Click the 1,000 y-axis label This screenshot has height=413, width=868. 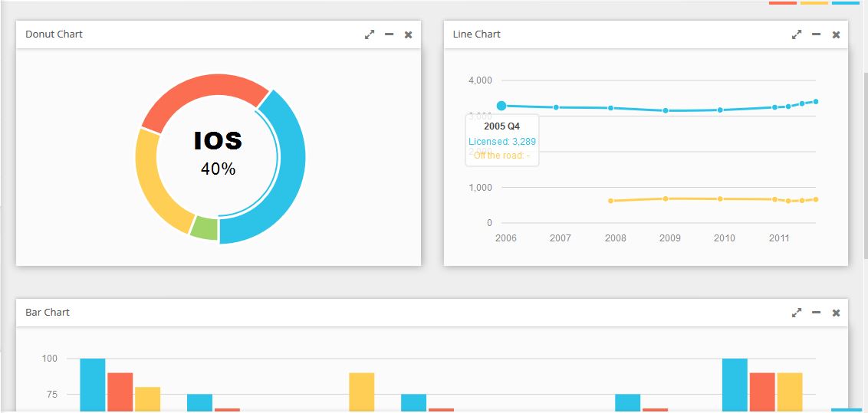click(x=480, y=188)
